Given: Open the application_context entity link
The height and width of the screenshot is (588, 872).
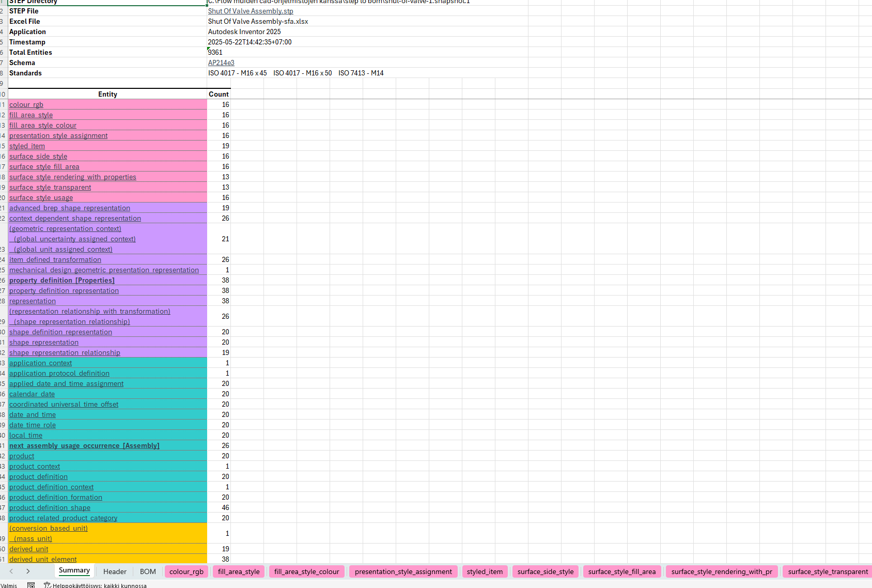Looking at the screenshot, I should coord(41,363).
